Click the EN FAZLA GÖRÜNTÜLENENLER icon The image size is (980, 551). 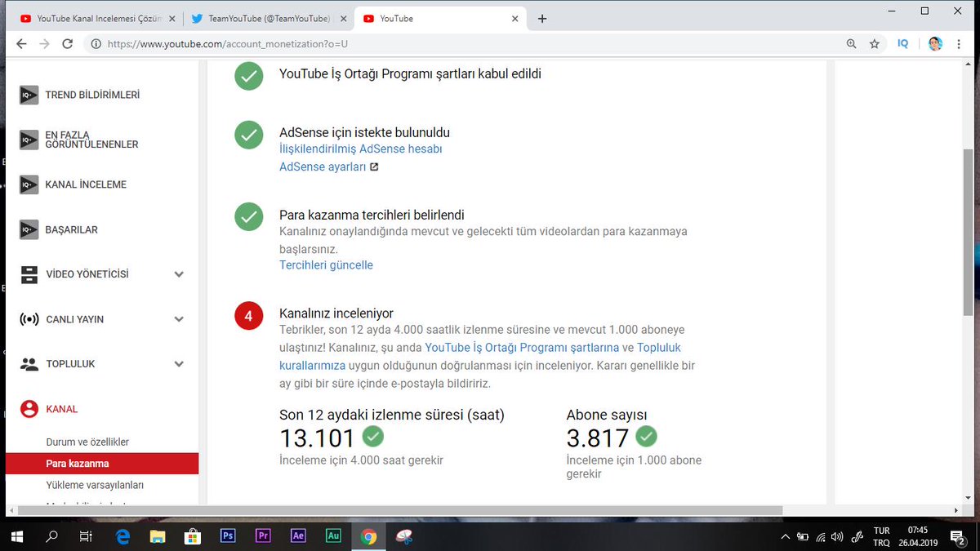coord(29,140)
